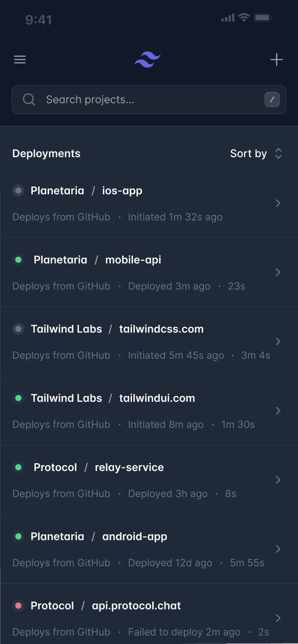Toggle the status indicator beside android-app
The height and width of the screenshot is (644, 298).
pyautogui.click(x=18, y=536)
